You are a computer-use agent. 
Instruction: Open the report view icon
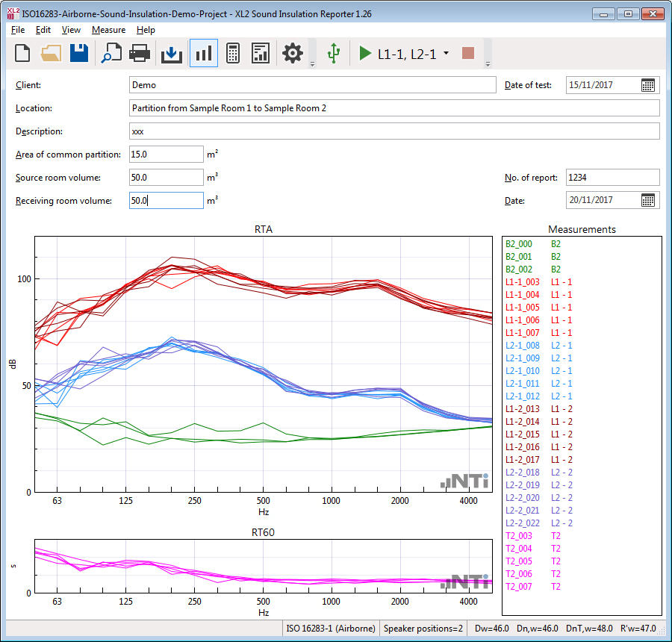coord(261,53)
